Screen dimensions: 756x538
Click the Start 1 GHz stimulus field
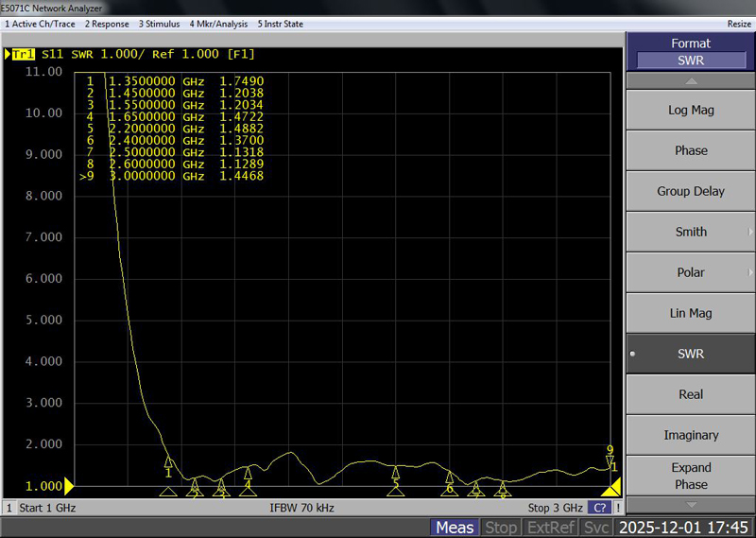pyautogui.click(x=47, y=508)
